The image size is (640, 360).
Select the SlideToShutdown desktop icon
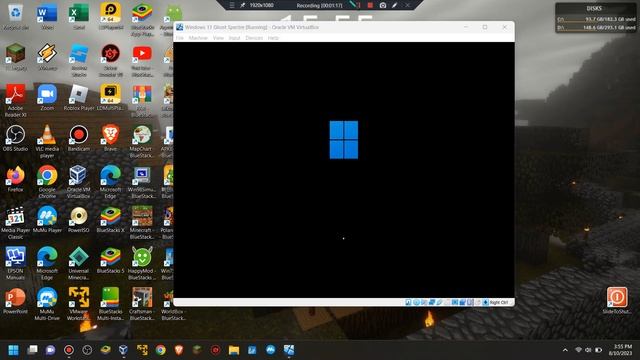617,300
